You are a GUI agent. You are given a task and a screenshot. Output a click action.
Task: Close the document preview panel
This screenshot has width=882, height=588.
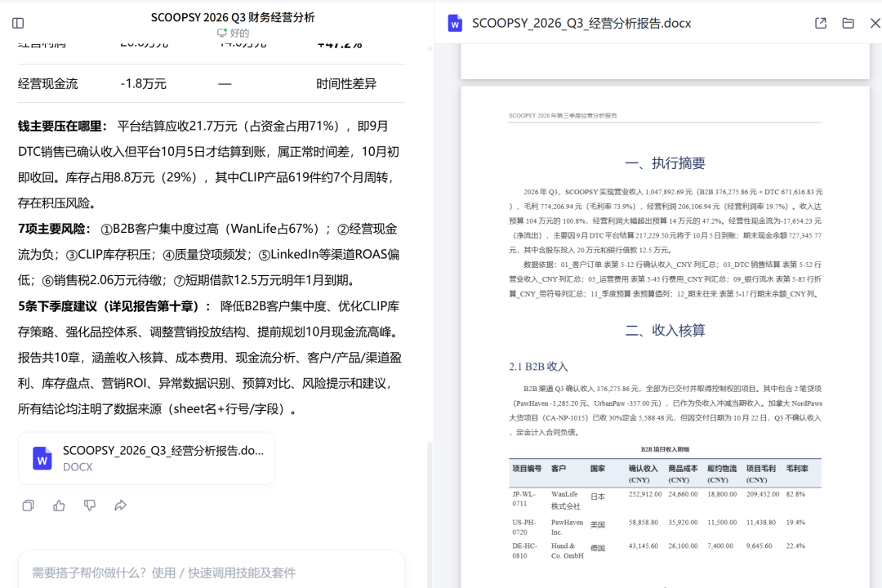click(875, 23)
